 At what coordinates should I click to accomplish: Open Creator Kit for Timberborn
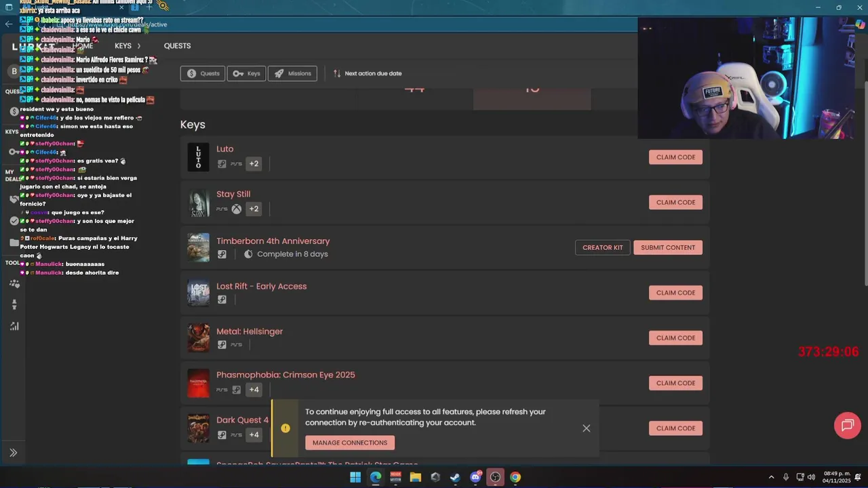pos(602,247)
